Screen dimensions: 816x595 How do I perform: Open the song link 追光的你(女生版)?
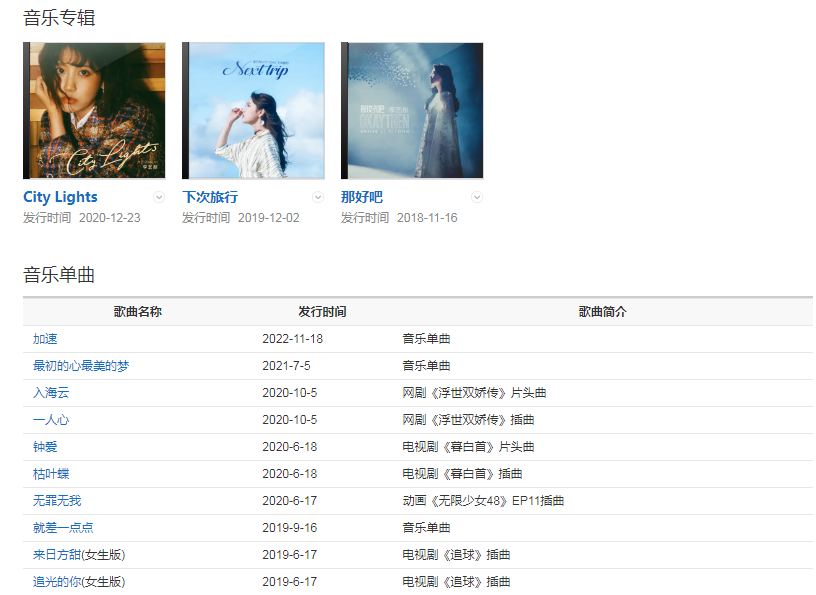79,582
